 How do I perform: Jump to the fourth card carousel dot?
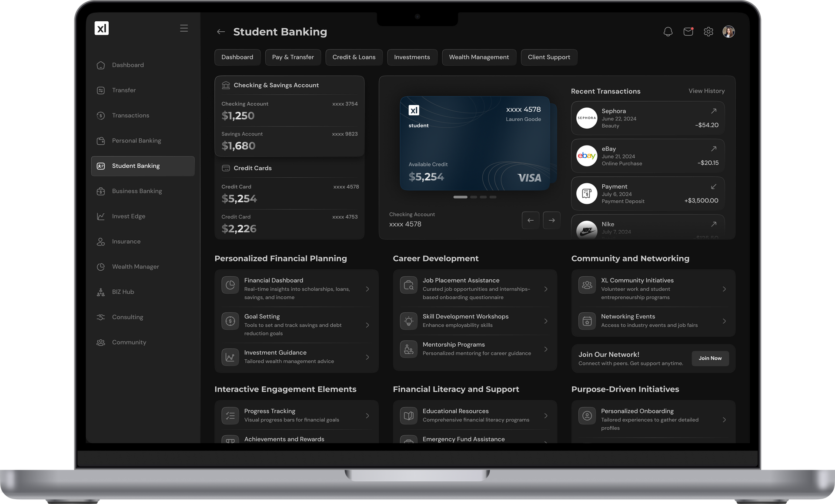tap(493, 197)
